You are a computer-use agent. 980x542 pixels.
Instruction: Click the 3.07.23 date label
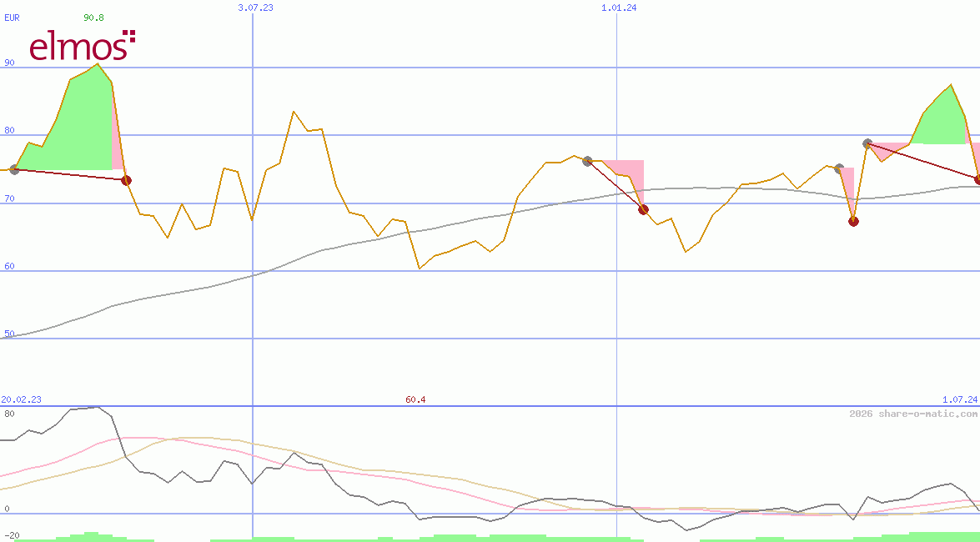[x=255, y=8]
